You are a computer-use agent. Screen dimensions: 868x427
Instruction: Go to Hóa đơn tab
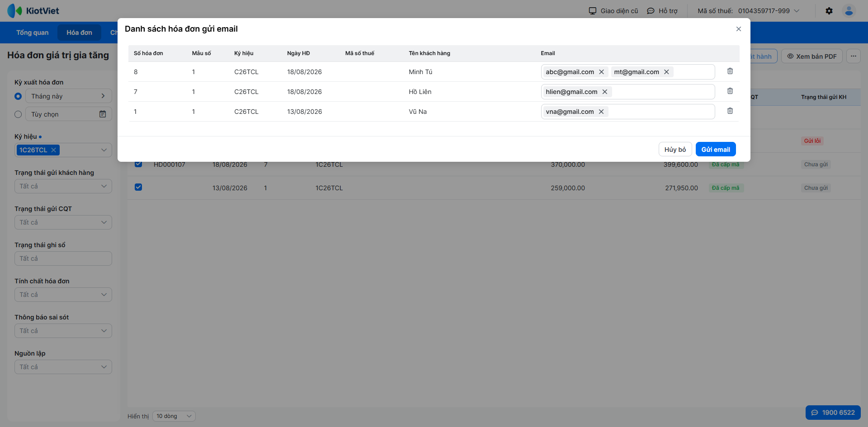click(79, 33)
